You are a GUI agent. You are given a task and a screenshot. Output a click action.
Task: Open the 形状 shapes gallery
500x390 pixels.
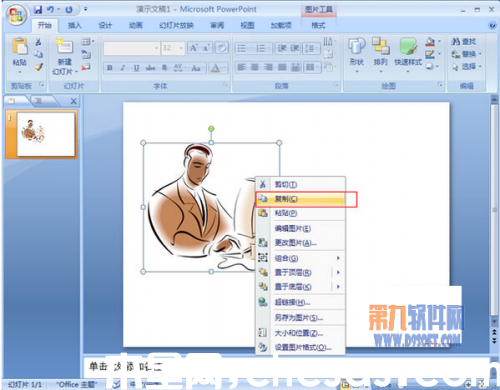point(356,55)
